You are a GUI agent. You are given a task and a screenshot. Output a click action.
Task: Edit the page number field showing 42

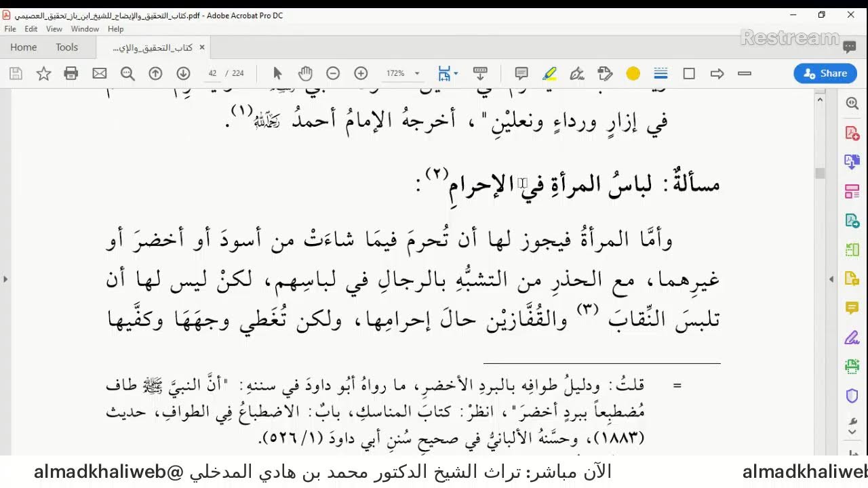click(x=214, y=73)
